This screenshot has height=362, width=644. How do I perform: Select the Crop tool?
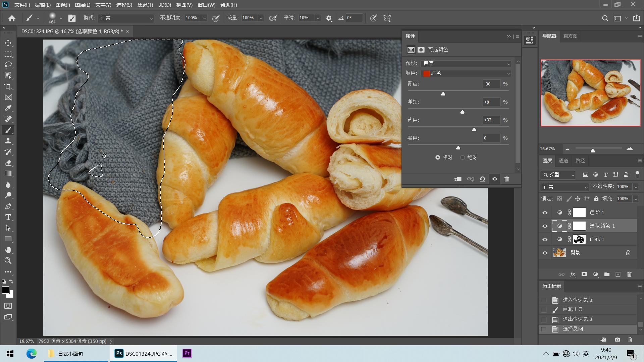click(x=8, y=86)
